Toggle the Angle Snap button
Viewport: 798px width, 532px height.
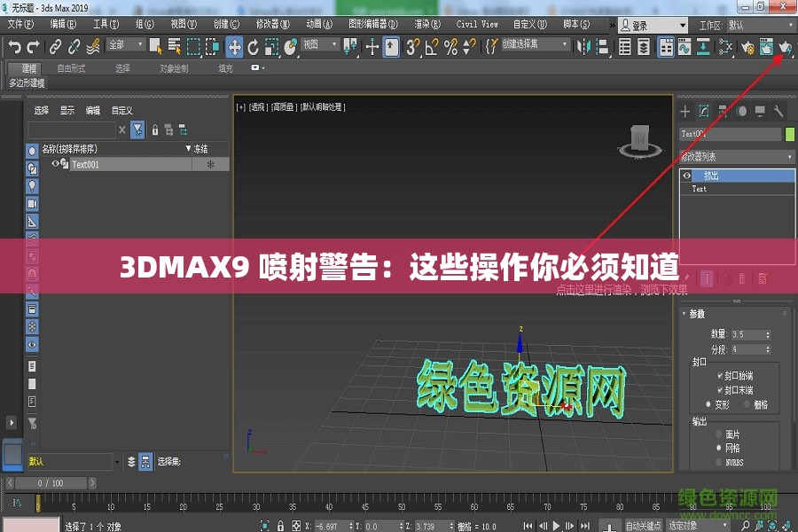point(432,47)
